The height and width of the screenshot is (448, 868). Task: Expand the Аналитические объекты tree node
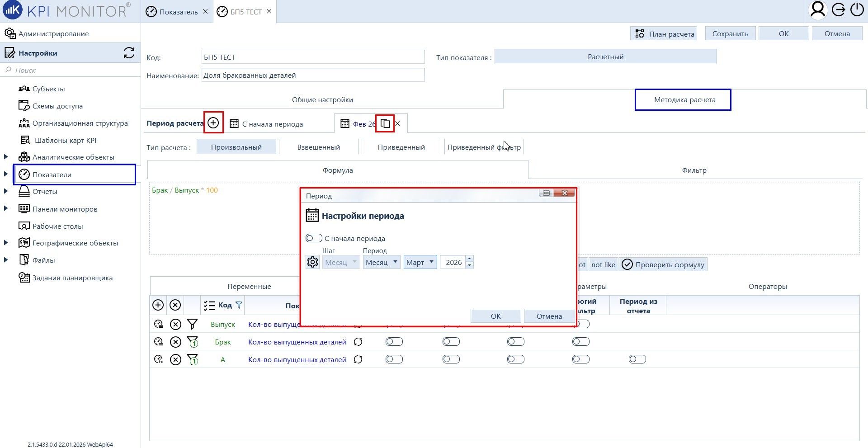[x=6, y=157]
